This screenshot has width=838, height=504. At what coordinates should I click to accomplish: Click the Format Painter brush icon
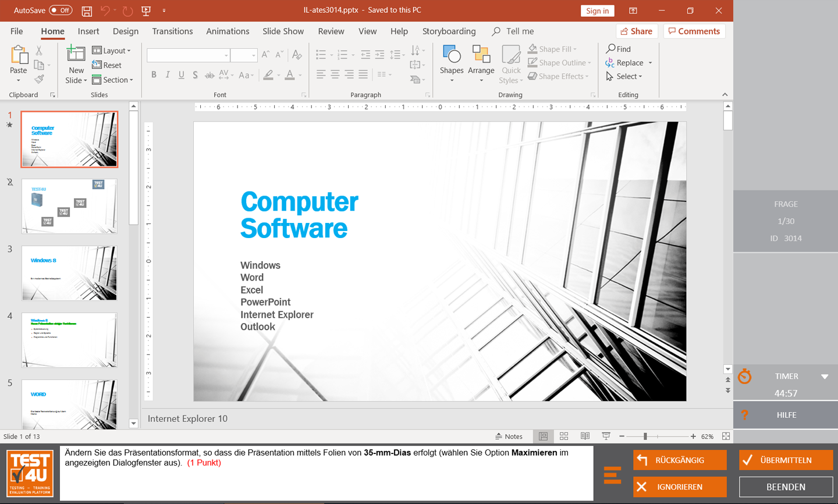39,79
